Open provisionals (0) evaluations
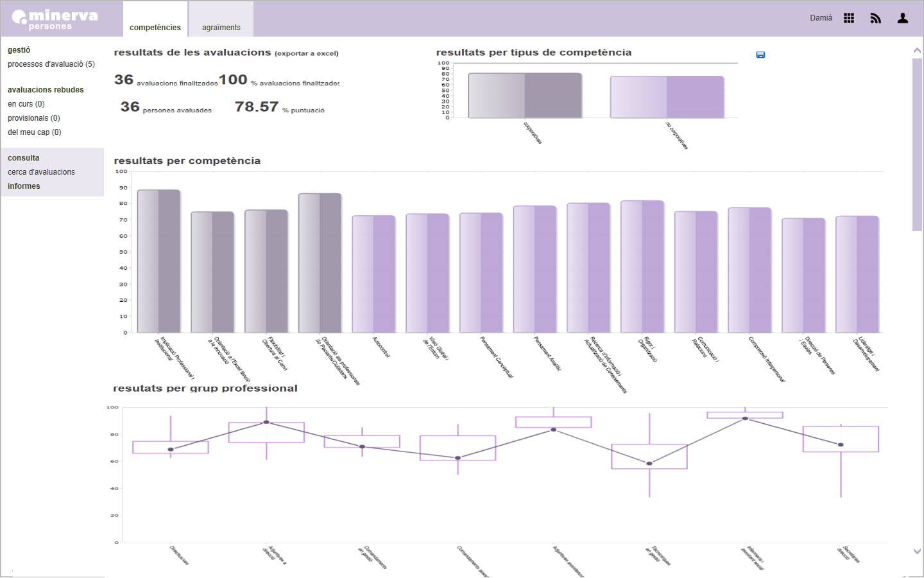 [34, 118]
